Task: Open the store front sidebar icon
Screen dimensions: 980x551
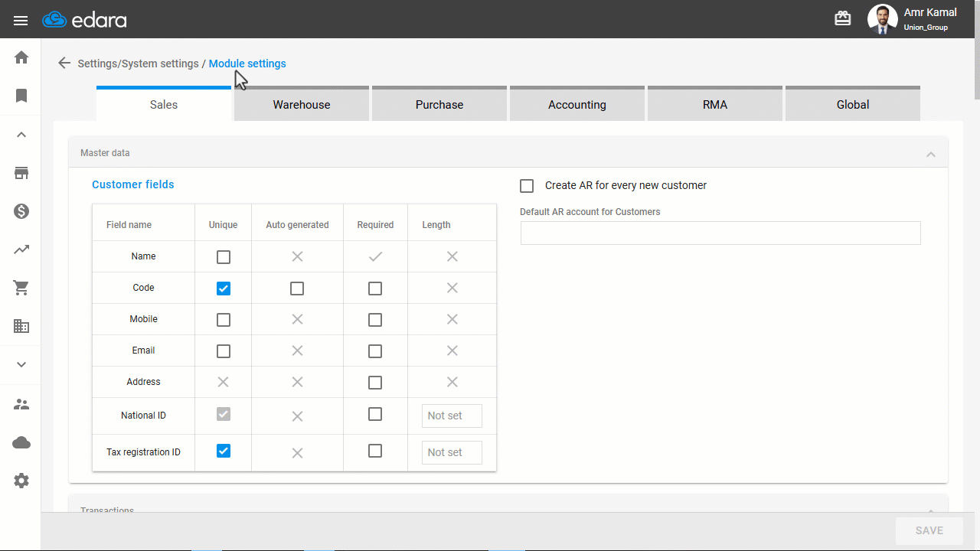Action: point(21,173)
